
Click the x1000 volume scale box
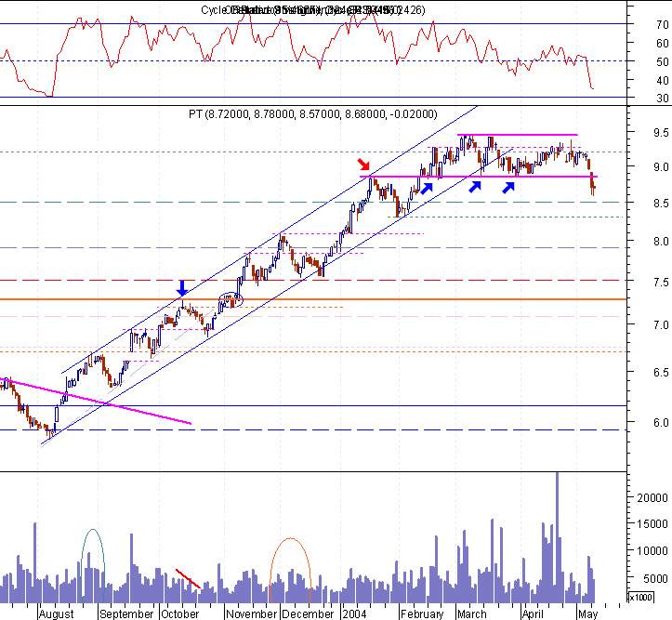click(x=640, y=597)
